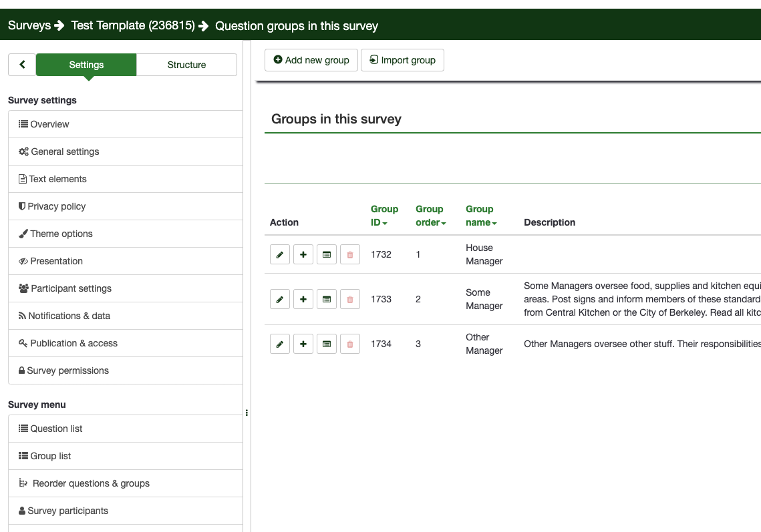This screenshot has width=761, height=532.
Task: Click the Add new group button
Action: pyautogui.click(x=311, y=60)
